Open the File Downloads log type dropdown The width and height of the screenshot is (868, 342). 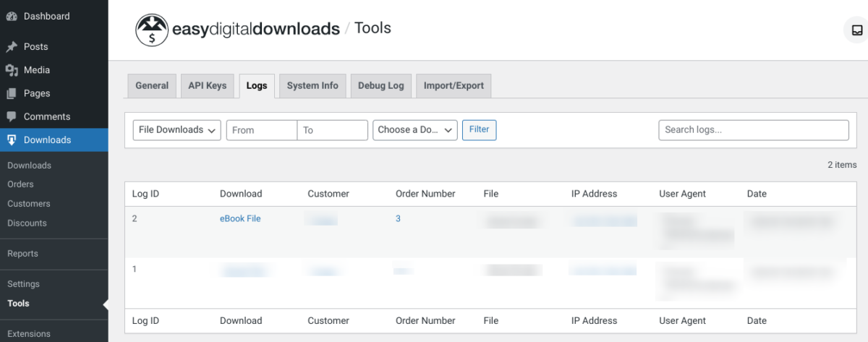click(x=177, y=130)
